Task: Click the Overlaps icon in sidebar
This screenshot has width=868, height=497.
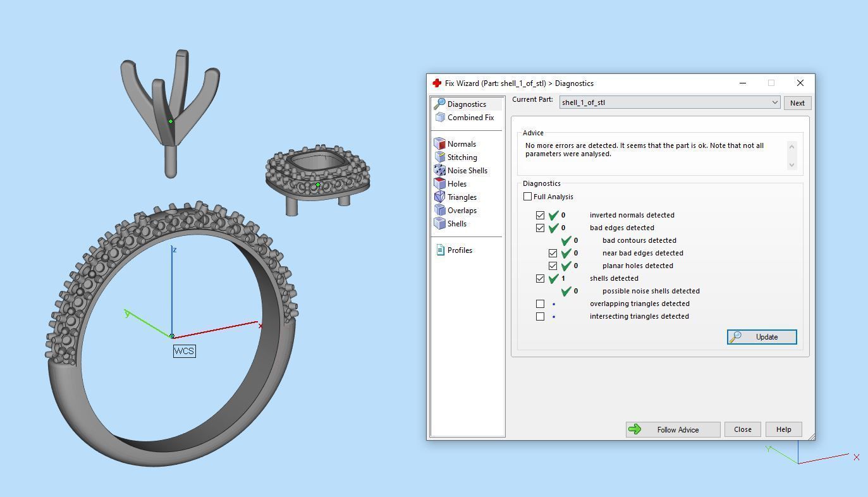Action: click(439, 211)
